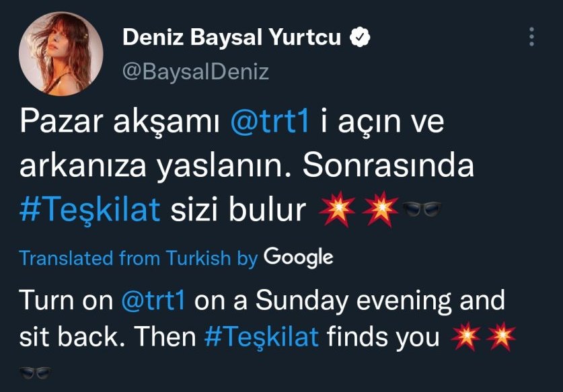
Task: Click the second explosion emoji after 'sizi bulur'
Action: [380, 209]
